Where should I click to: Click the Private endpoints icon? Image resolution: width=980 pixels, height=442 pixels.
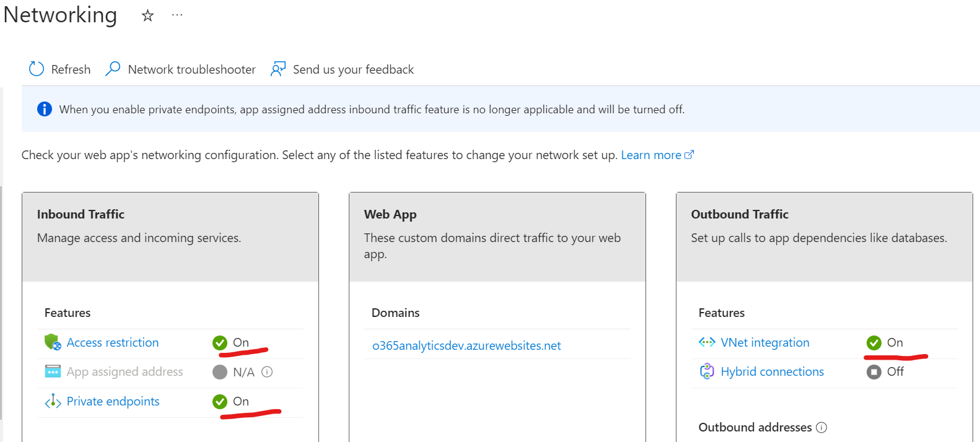point(53,401)
